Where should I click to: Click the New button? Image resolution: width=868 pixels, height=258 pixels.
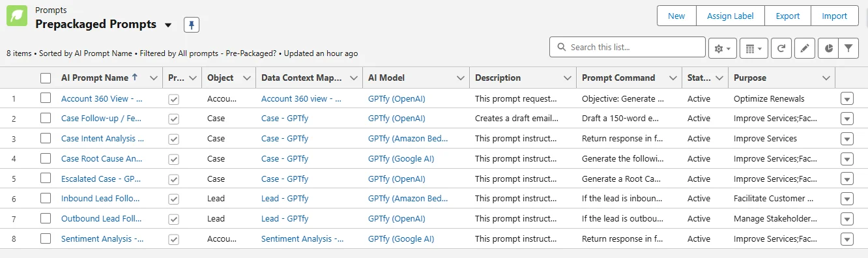tap(676, 16)
